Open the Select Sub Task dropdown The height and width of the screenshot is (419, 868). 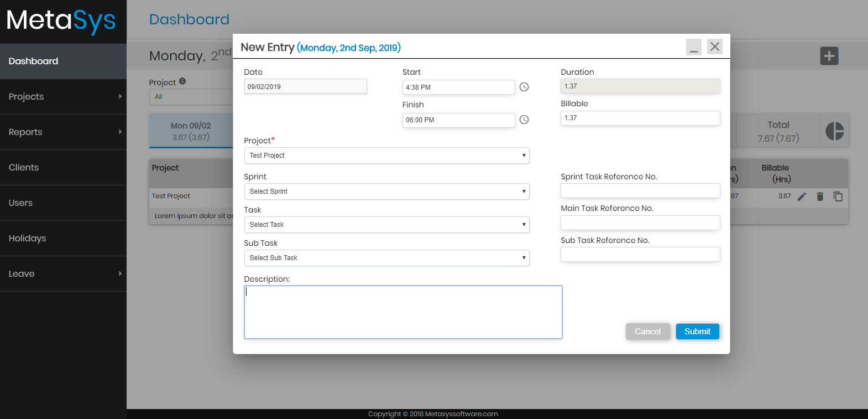click(x=386, y=258)
